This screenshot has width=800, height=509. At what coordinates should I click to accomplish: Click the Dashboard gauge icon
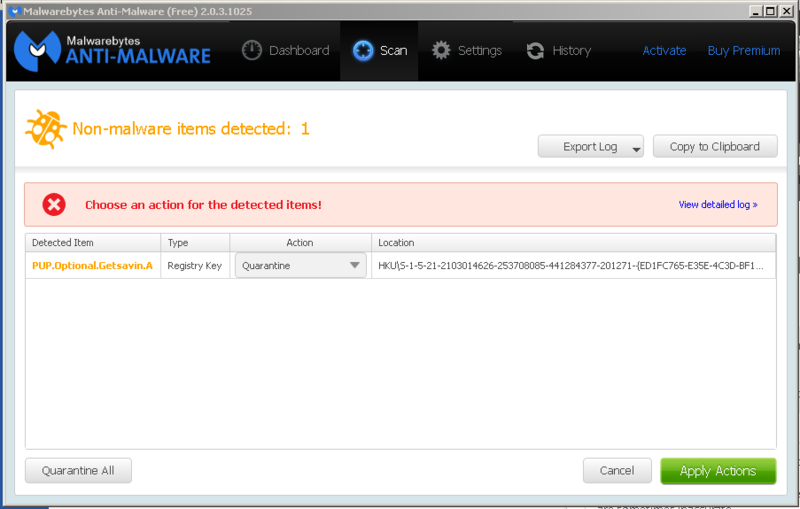pyautogui.click(x=252, y=51)
